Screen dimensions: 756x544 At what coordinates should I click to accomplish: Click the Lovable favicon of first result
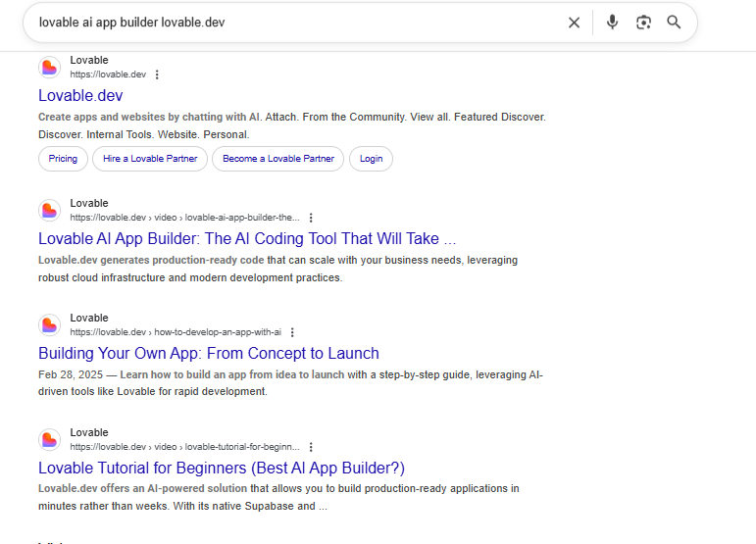click(x=49, y=68)
